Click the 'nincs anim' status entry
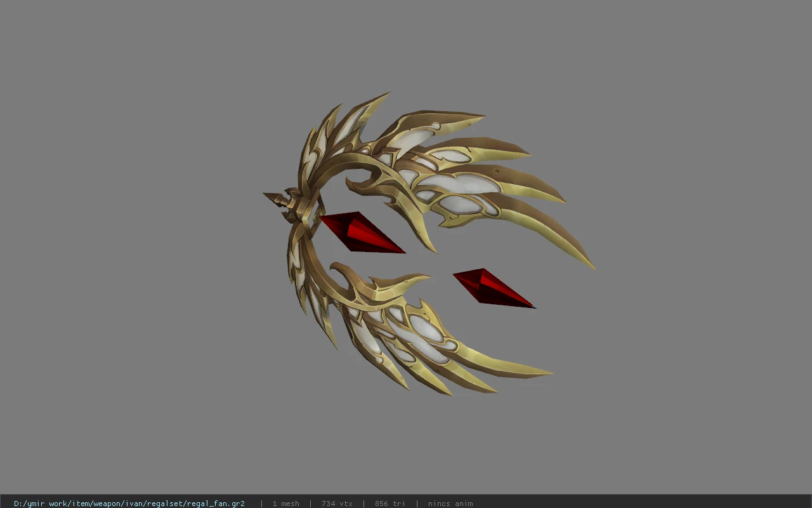 click(x=450, y=504)
